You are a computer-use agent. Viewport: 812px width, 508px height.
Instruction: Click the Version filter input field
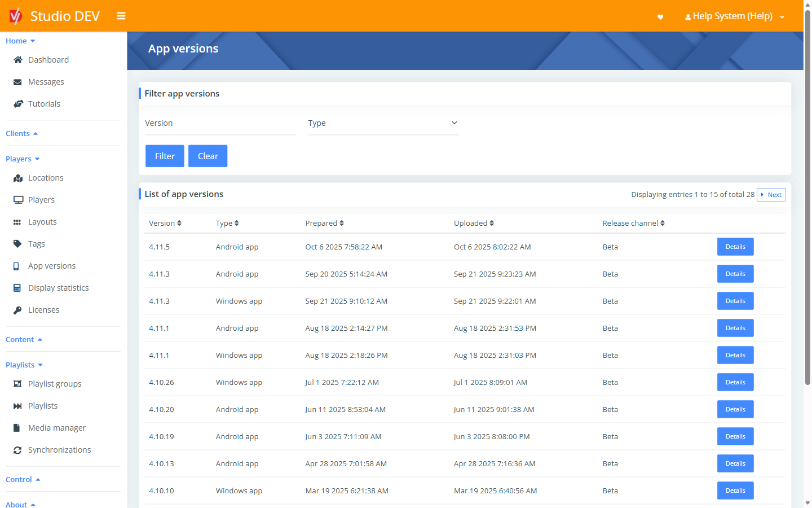(x=220, y=123)
